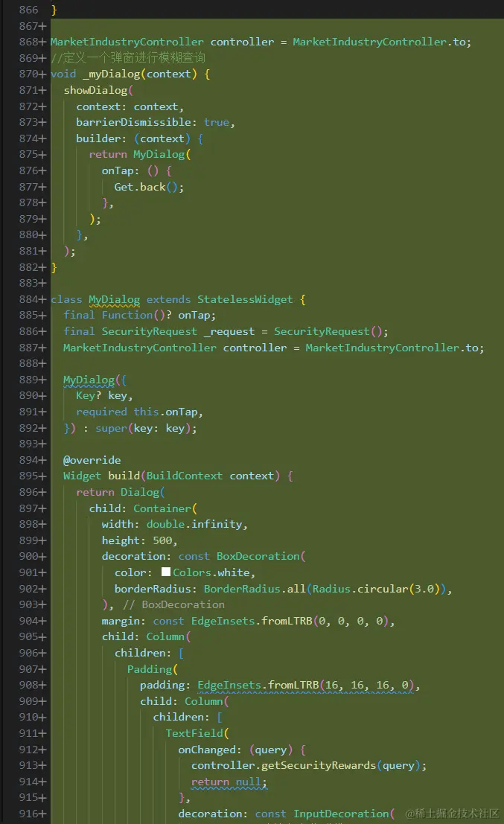Click the @override annotation on line 894
The height and width of the screenshot is (824, 504).
point(92,460)
